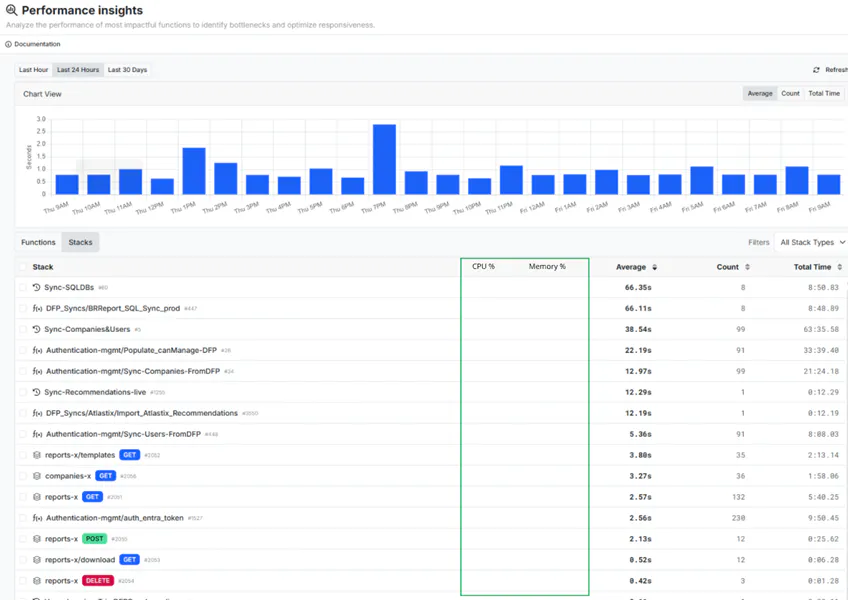849x601 pixels.
Task: Click the 63:35.58 total time value
Action: [821, 329]
